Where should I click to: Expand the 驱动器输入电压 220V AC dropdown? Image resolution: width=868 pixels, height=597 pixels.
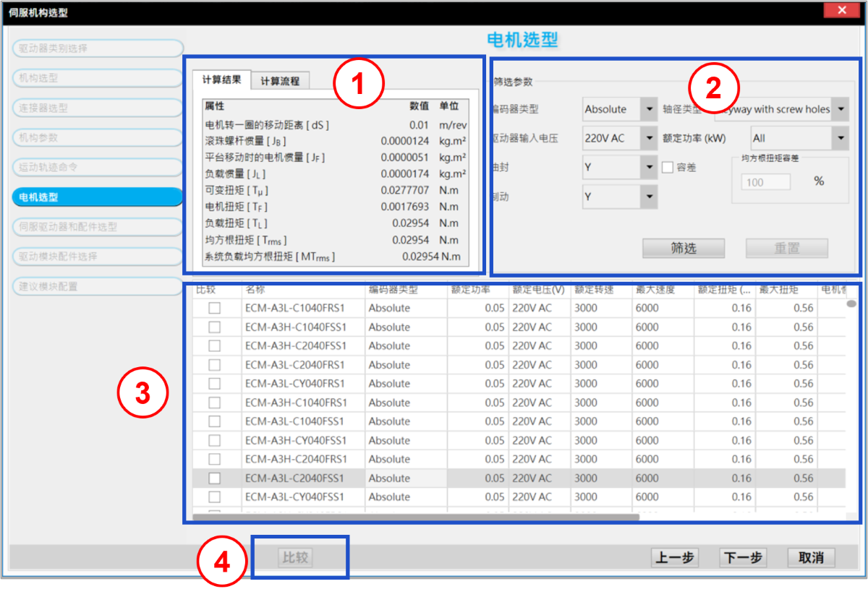(x=619, y=138)
